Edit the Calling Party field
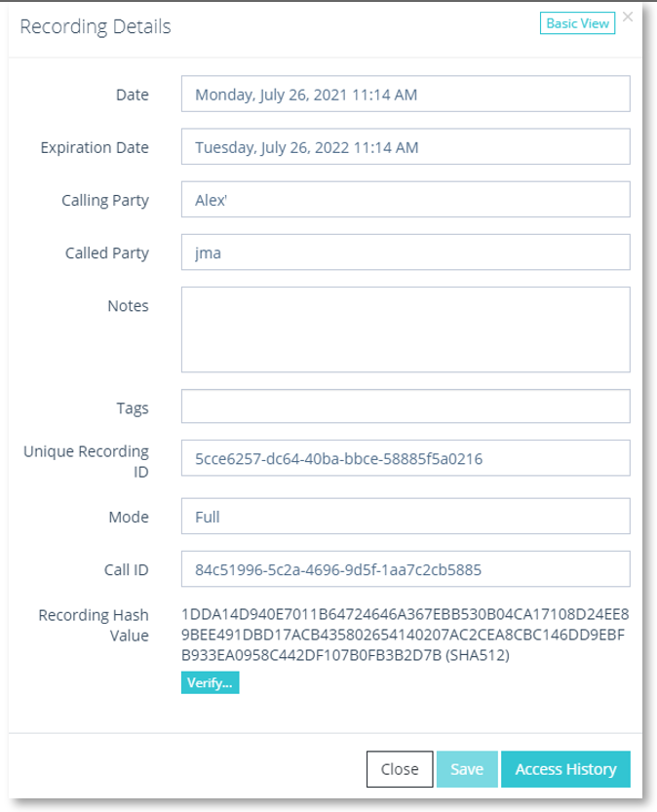The height and width of the screenshot is (812, 657). tap(406, 200)
